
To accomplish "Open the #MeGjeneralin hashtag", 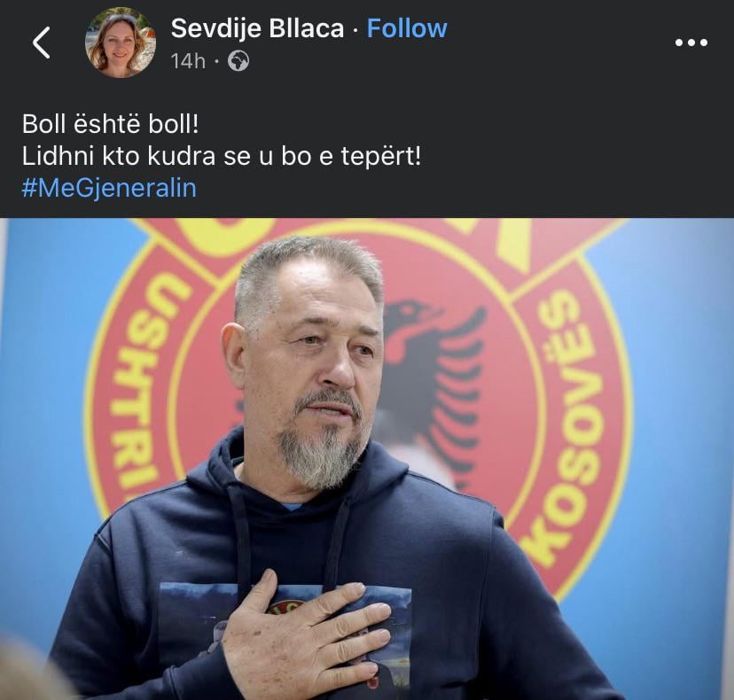I will pyautogui.click(x=109, y=188).
